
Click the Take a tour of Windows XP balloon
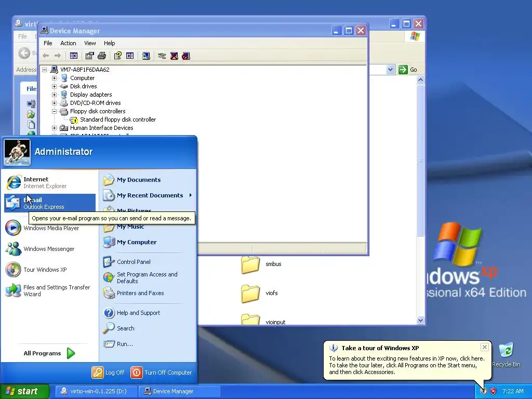[407, 360]
